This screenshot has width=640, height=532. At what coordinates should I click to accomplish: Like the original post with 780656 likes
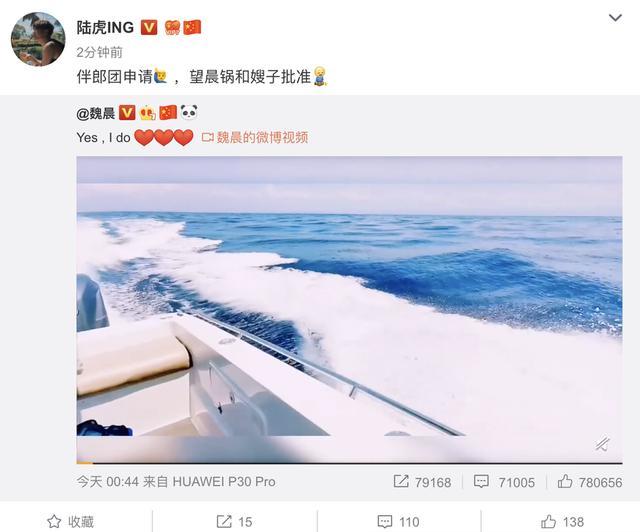pyautogui.click(x=590, y=482)
